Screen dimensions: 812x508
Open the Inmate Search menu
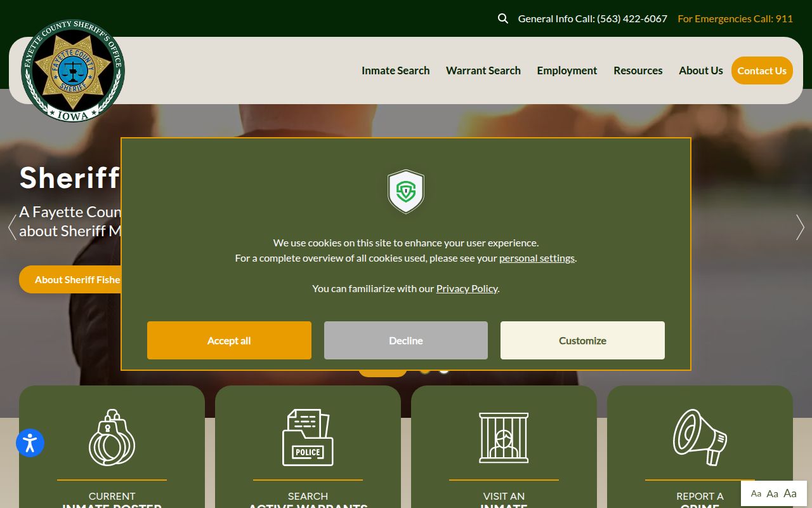pos(395,70)
